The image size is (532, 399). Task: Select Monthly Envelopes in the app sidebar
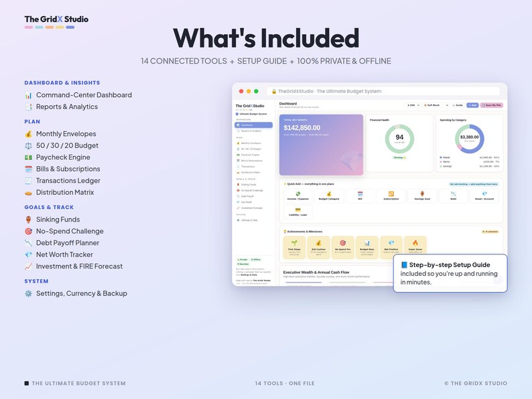[x=253, y=143]
